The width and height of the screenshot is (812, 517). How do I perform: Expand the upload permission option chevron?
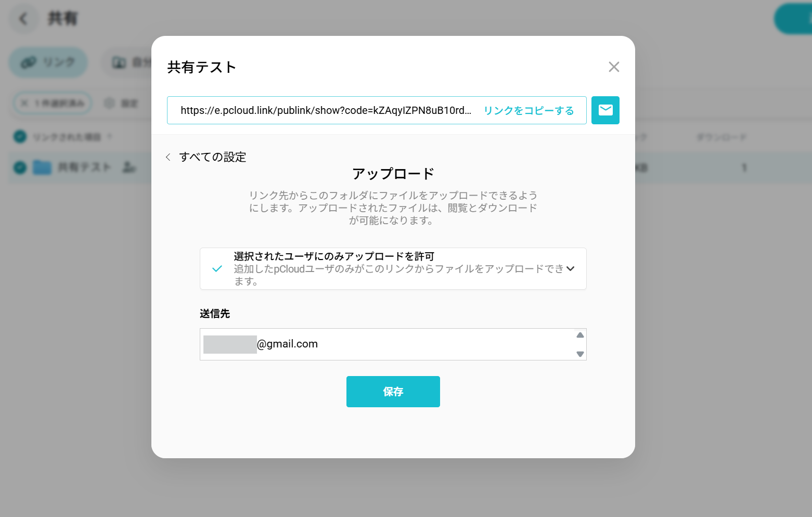[x=571, y=269]
